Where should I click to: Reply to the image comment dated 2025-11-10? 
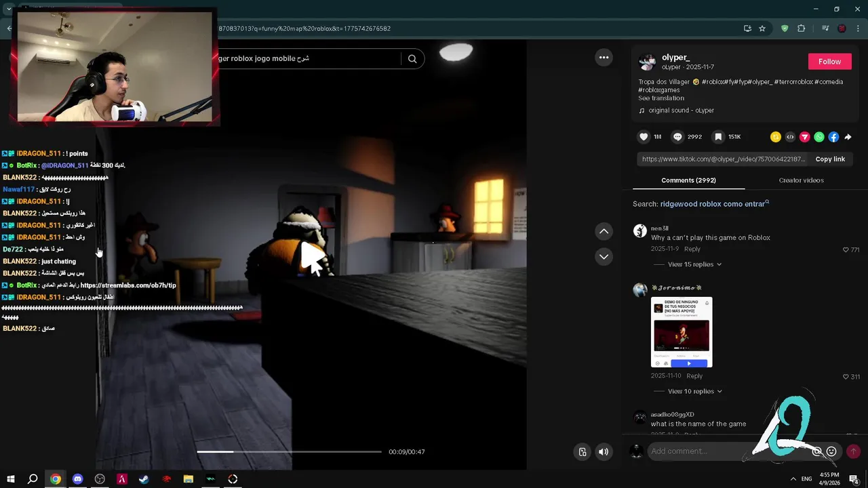pos(694,376)
